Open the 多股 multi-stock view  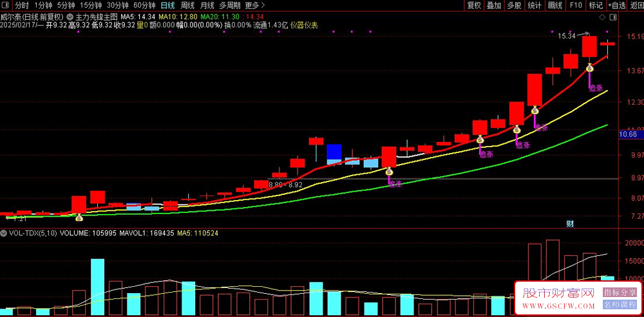pos(514,5)
